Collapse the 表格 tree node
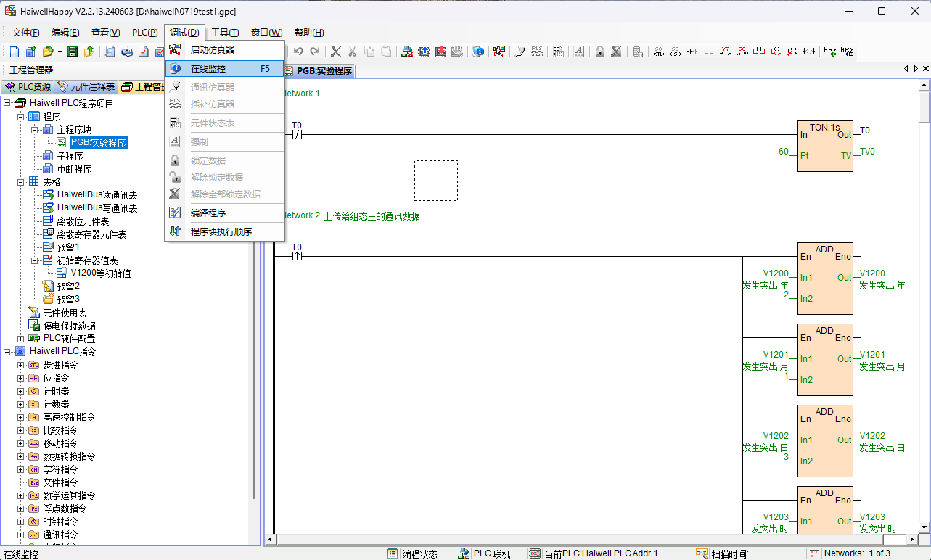The image size is (931, 560). 21,182
